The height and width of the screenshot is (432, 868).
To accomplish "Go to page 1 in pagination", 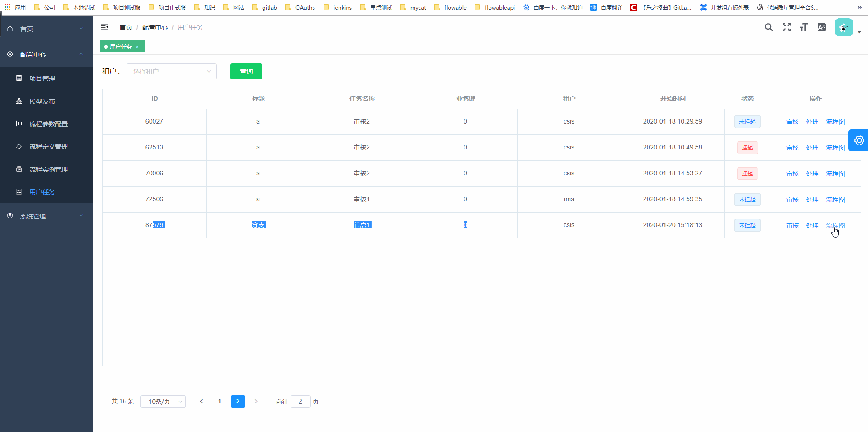I will pos(219,402).
